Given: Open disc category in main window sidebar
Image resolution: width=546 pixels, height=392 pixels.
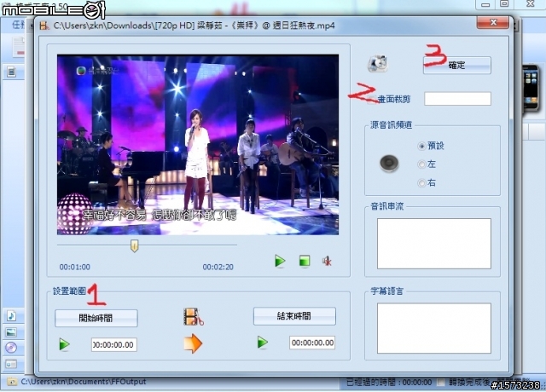Looking at the screenshot, I should point(11,348).
